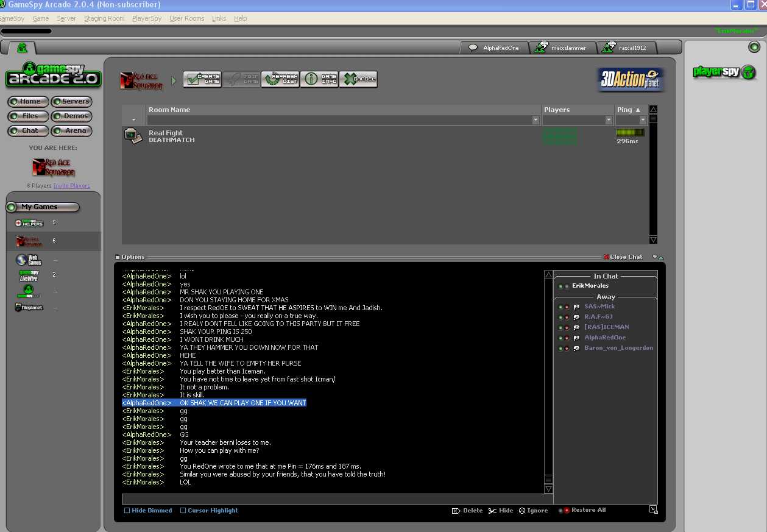767x532 pixels.
Task: Click speech bubble icon next to SAS~Mick
Action: coord(576,307)
